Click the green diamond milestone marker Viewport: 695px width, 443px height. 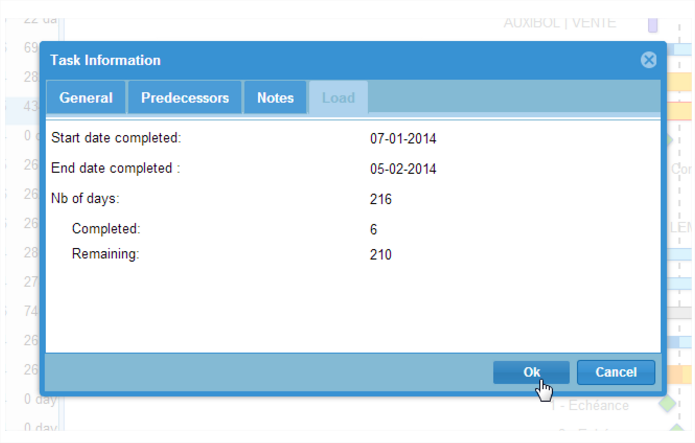pos(666,405)
